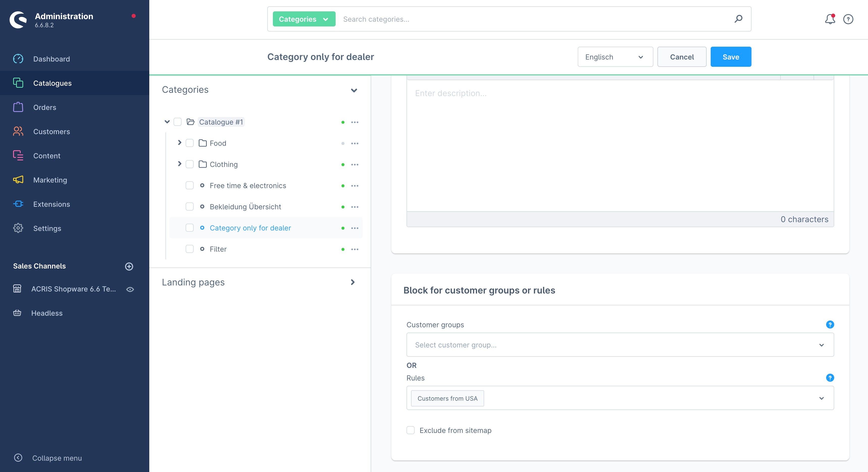868x472 pixels.
Task: Click the Customers people icon
Action: 18,131
